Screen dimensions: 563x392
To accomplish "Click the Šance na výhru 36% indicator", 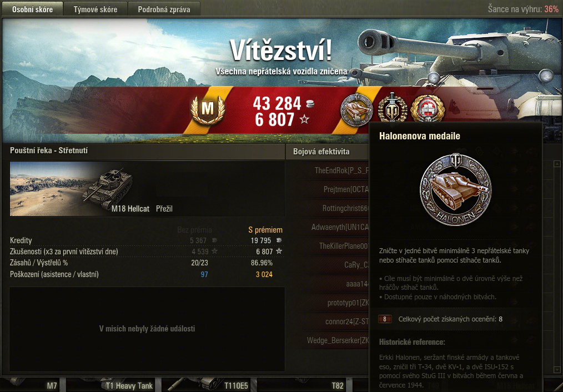I will click(x=523, y=9).
